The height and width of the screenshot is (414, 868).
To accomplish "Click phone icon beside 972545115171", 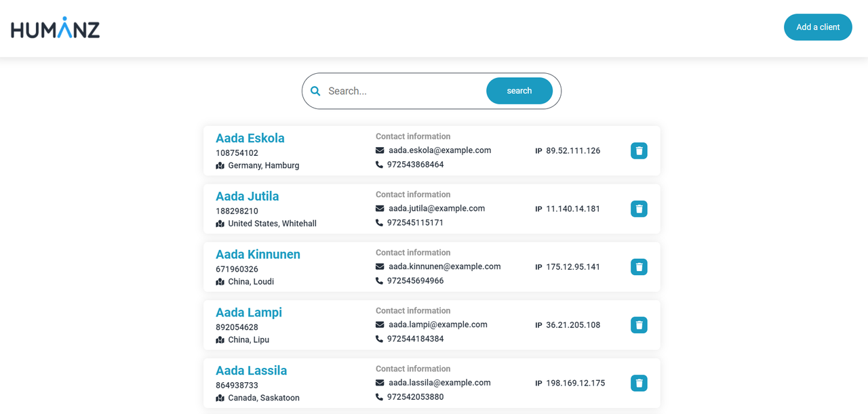I will (x=379, y=223).
